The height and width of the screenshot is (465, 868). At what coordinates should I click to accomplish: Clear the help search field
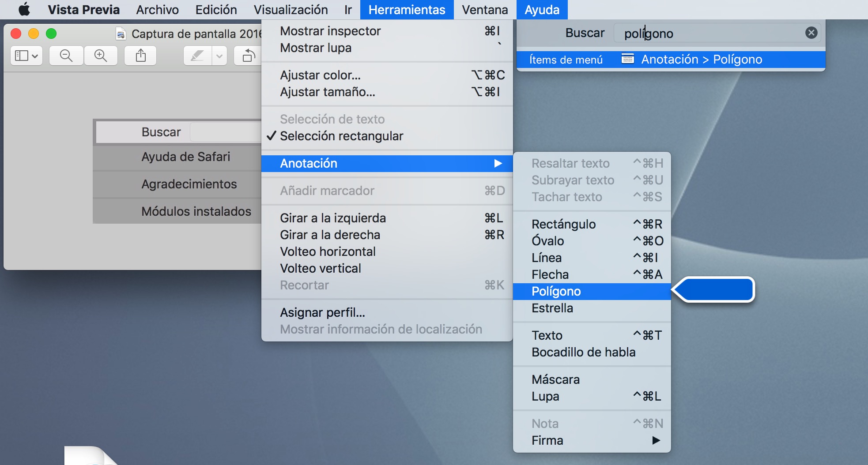pyautogui.click(x=811, y=33)
